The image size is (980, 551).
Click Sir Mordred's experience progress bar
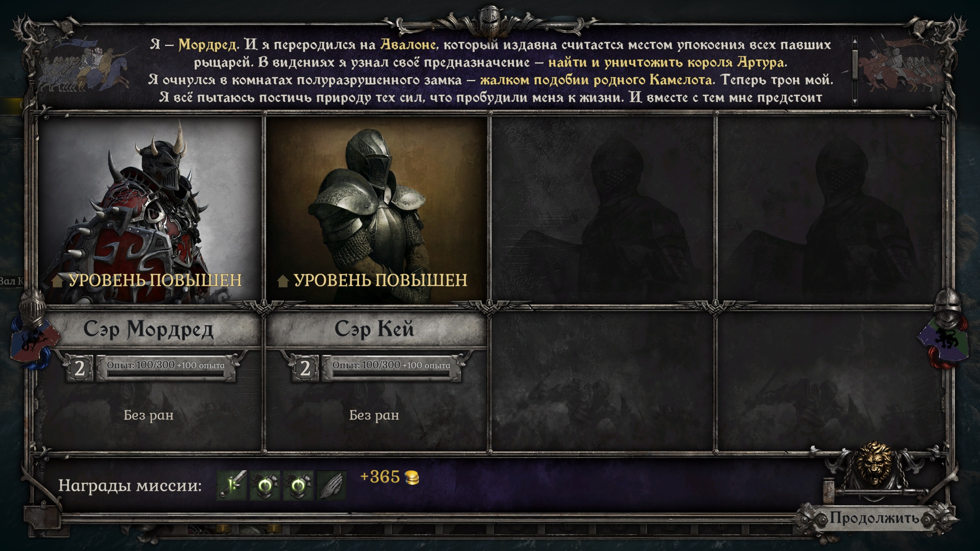tap(166, 374)
